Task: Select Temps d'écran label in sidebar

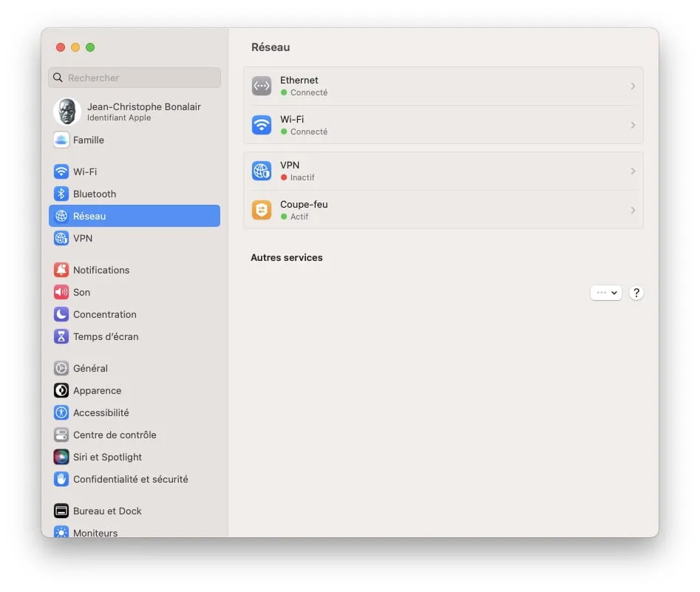Action: coord(106,336)
